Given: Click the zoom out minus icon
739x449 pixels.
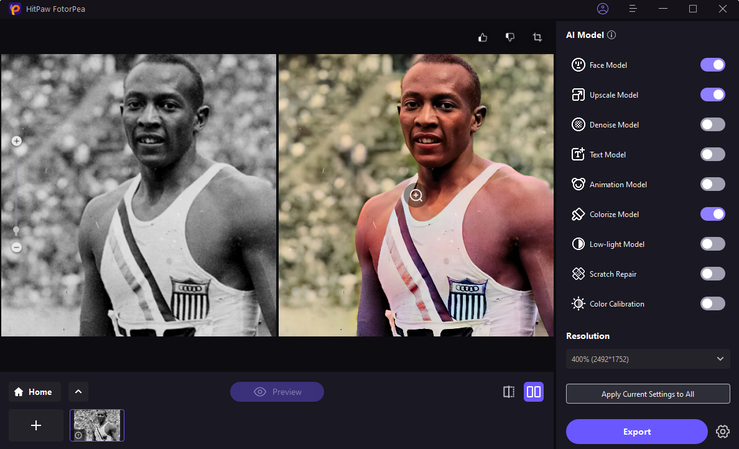Looking at the screenshot, I should pos(16,247).
